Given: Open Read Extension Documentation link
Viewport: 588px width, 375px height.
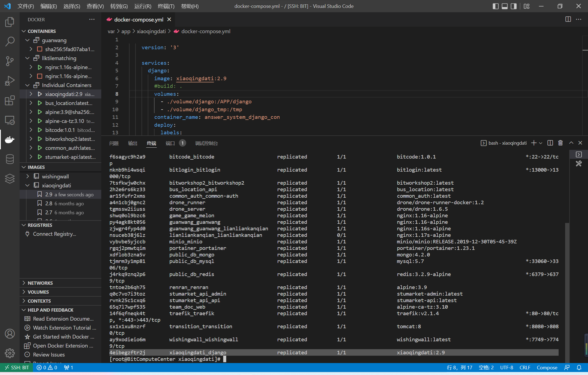Looking at the screenshot, I should pos(63,319).
